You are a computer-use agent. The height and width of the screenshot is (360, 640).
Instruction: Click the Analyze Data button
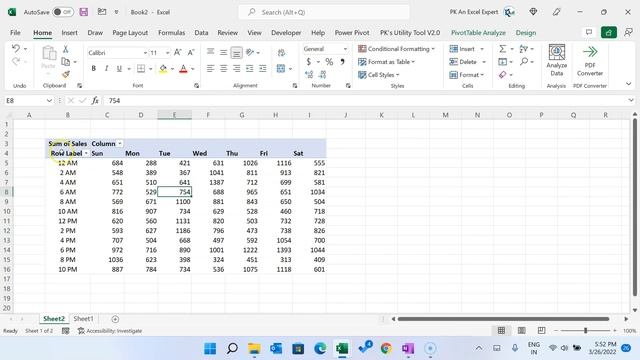pos(557,60)
